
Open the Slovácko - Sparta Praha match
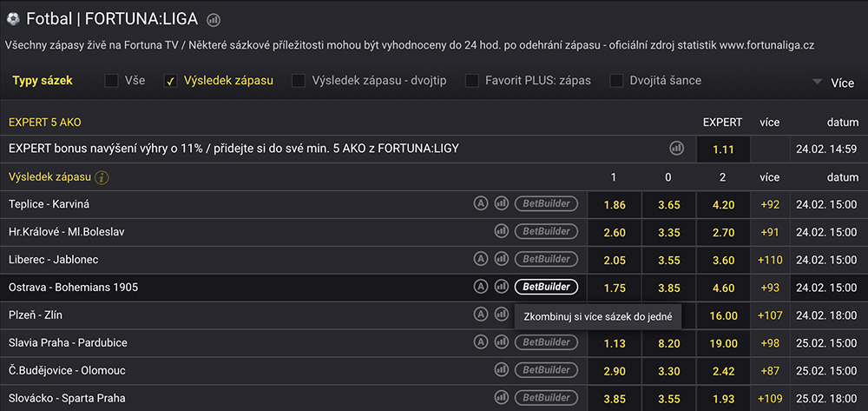[67, 398]
